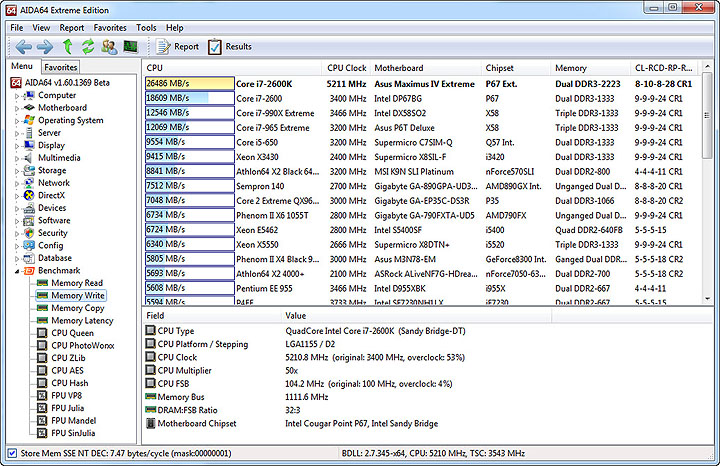
Task: Select the Display tree node
Action: pos(51,145)
